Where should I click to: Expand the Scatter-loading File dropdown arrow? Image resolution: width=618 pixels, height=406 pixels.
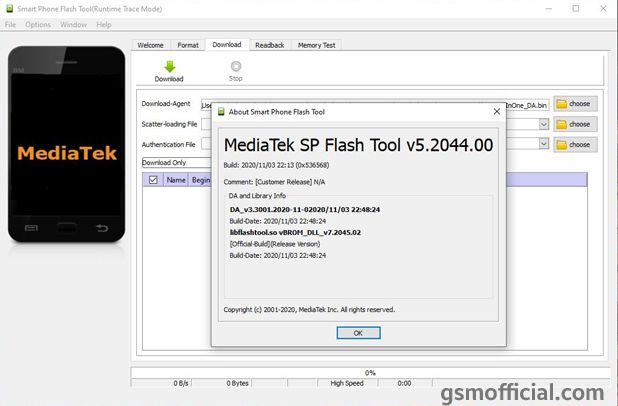pos(544,124)
